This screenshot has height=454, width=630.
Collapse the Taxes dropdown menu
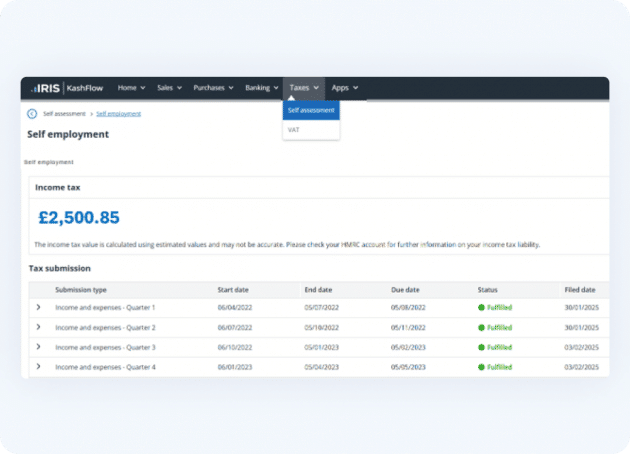304,88
